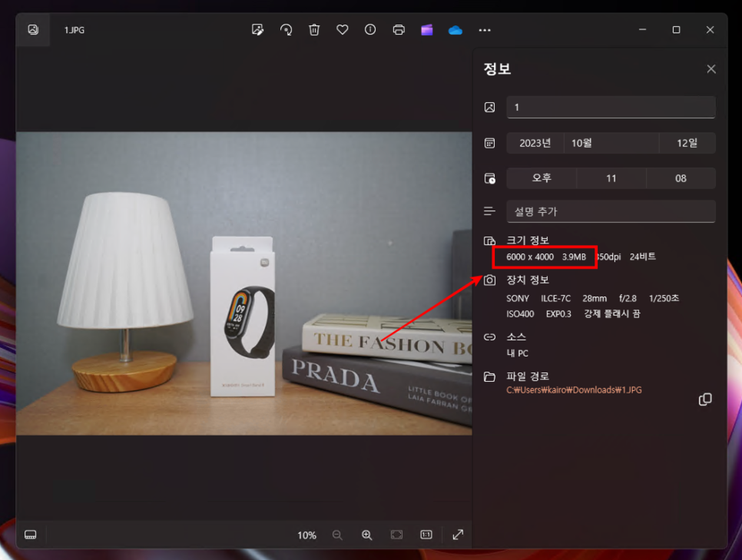Show actual size with 1:1 icon
Screen dimensions: 742x560
coord(426,535)
